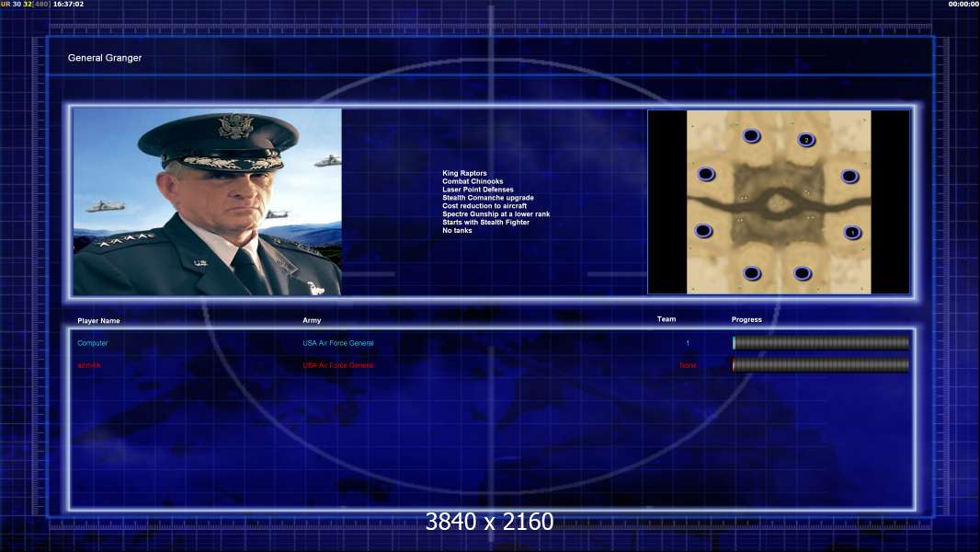Click the "No tanks" line
Viewport: 980px width, 552px height.
pos(457,230)
